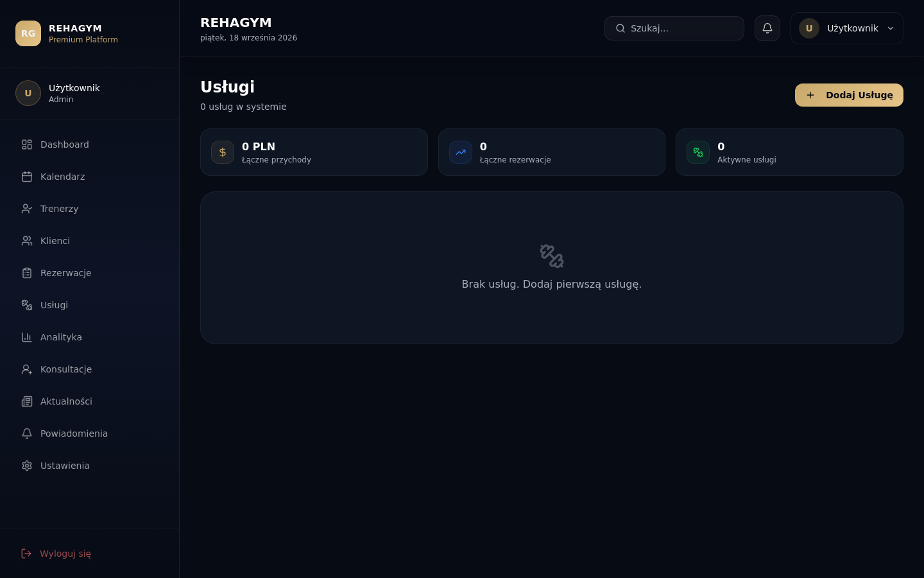Go to the Kalendarz calendar page
Viewport: 924px width, 578px height.
[x=89, y=177]
